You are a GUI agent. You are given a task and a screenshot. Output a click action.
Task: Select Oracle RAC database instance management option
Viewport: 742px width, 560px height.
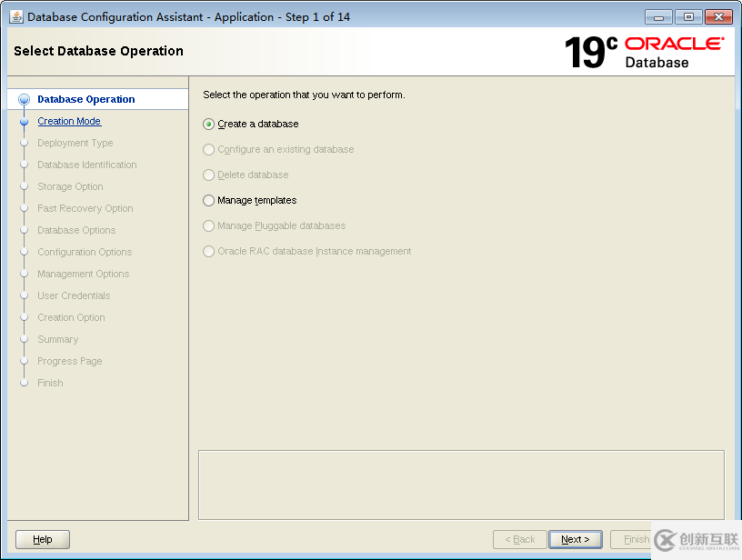tap(209, 251)
